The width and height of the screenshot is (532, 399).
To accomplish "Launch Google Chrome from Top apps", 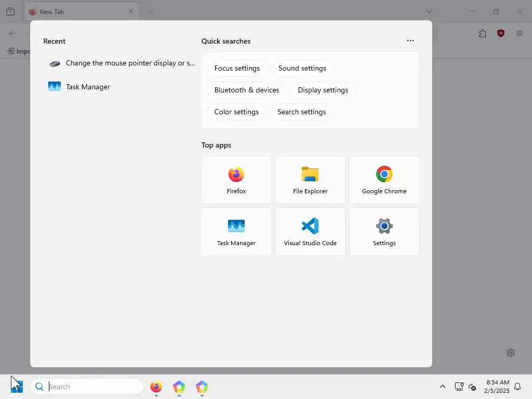I will 384,180.
